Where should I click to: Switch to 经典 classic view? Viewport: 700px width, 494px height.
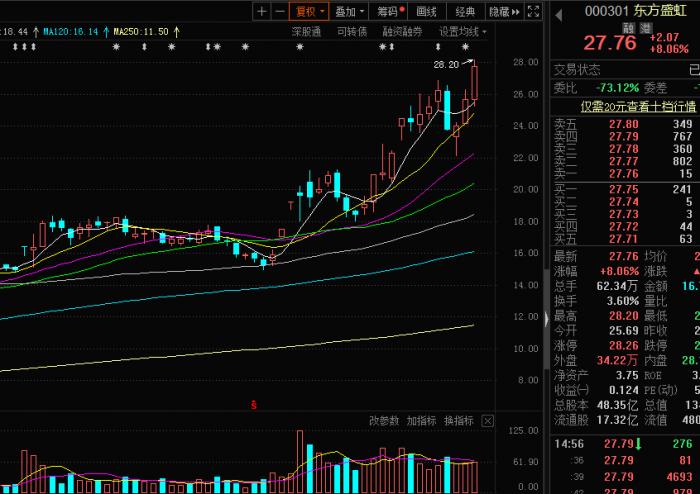[x=465, y=12]
